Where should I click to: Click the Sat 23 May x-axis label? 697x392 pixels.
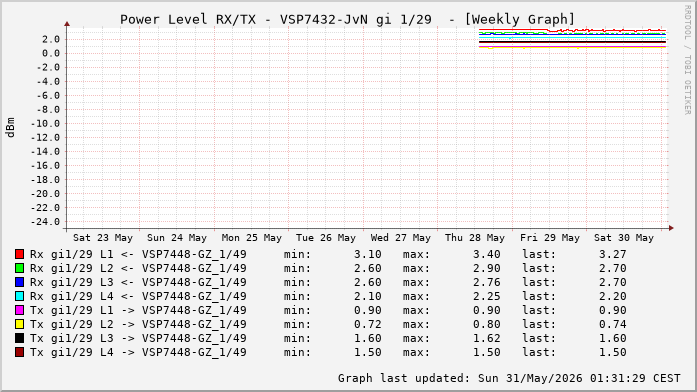tap(103, 238)
